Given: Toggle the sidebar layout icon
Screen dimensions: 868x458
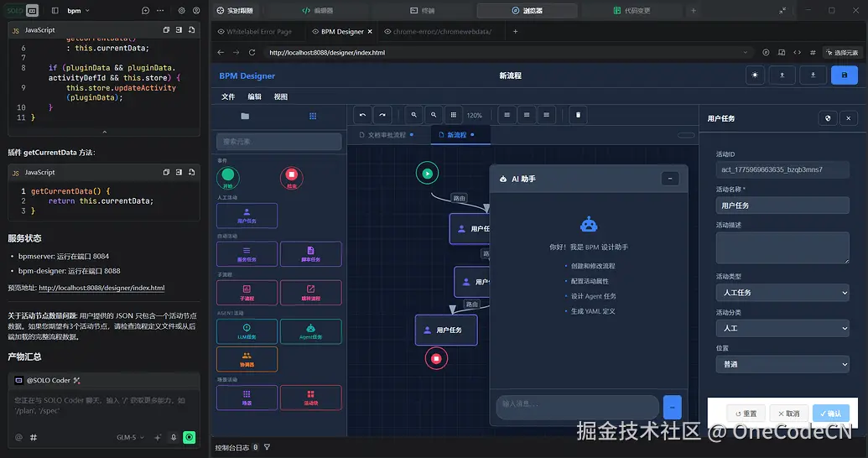Looking at the screenshot, I should pos(55,11).
